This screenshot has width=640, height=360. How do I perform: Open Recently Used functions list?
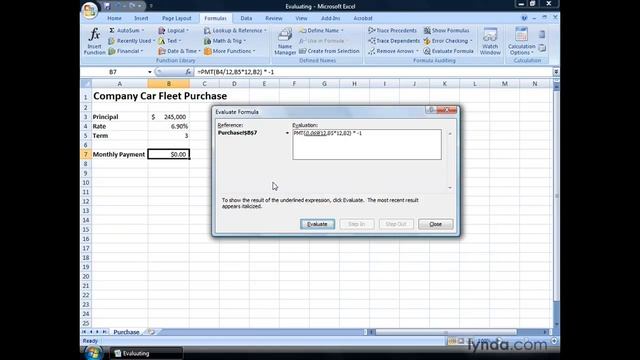click(x=131, y=41)
